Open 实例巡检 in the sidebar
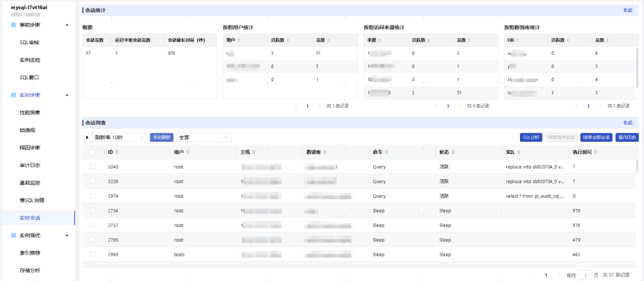 click(x=30, y=60)
